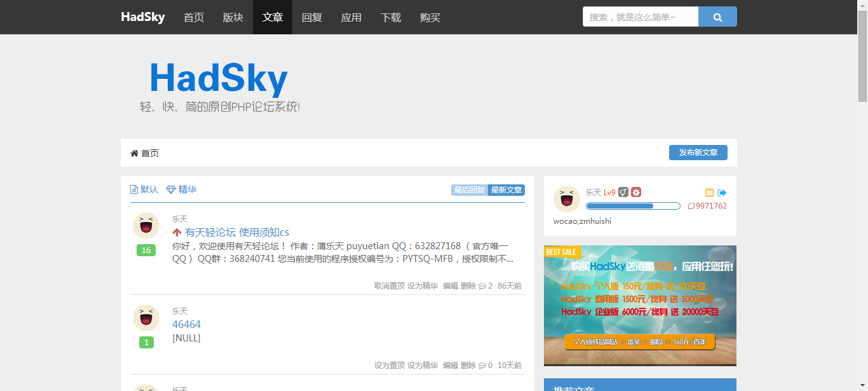Switch sorting to 最新文章
868x391 pixels.
506,190
